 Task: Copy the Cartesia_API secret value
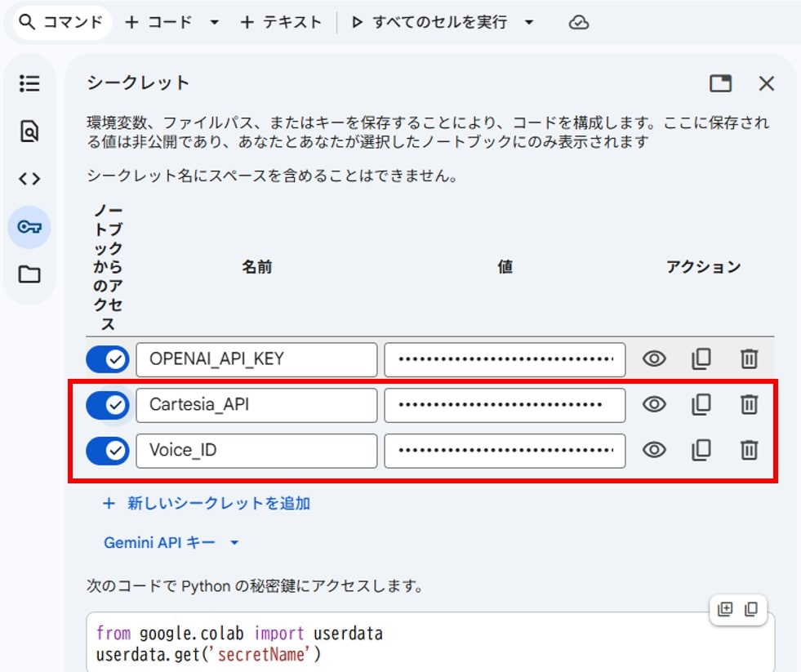pos(701,404)
